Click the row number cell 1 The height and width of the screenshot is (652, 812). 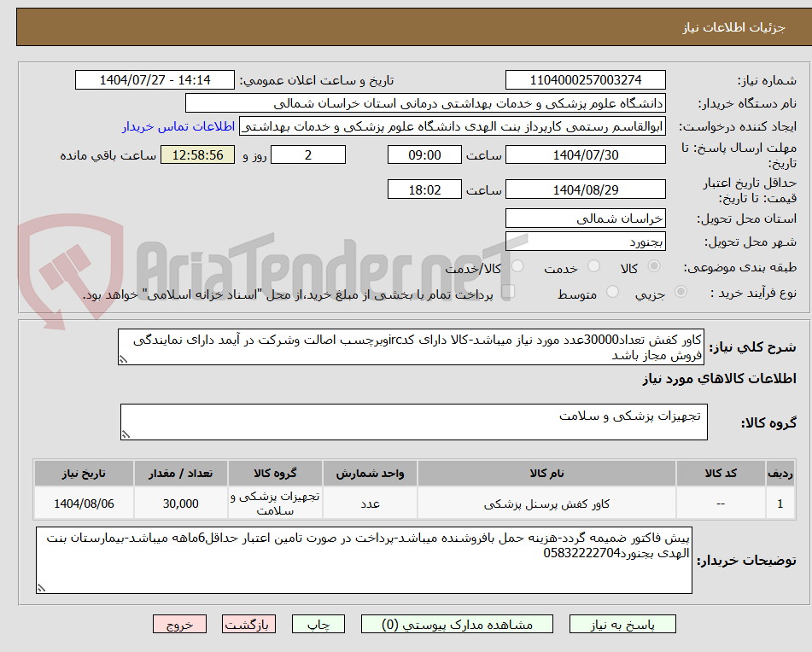tap(780, 504)
